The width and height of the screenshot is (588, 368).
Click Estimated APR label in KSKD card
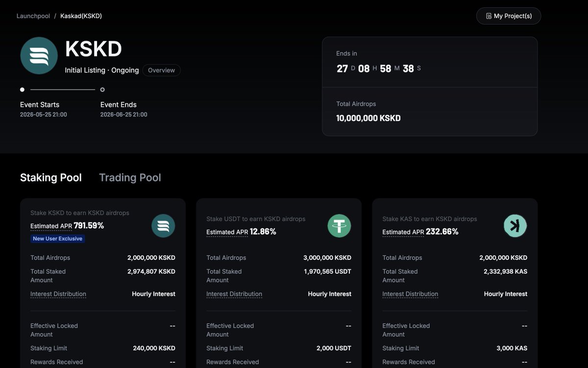click(51, 226)
